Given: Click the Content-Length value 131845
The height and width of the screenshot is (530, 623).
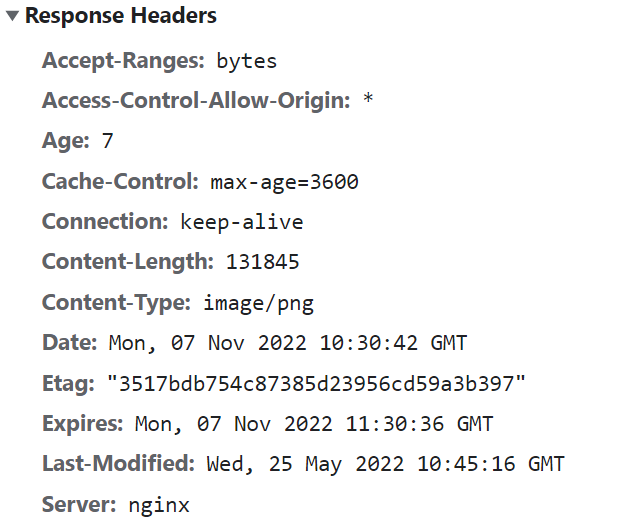Looking at the screenshot, I should pyautogui.click(x=263, y=263).
